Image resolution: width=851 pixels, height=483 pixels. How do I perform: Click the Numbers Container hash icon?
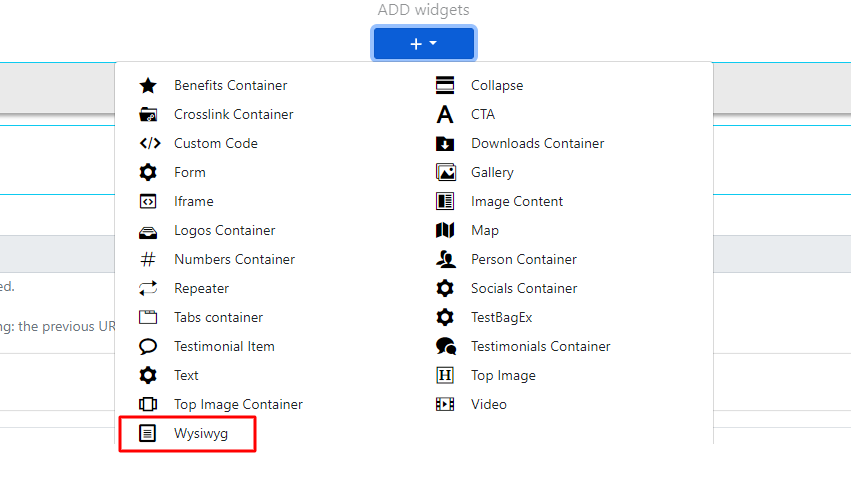tap(148, 260)
